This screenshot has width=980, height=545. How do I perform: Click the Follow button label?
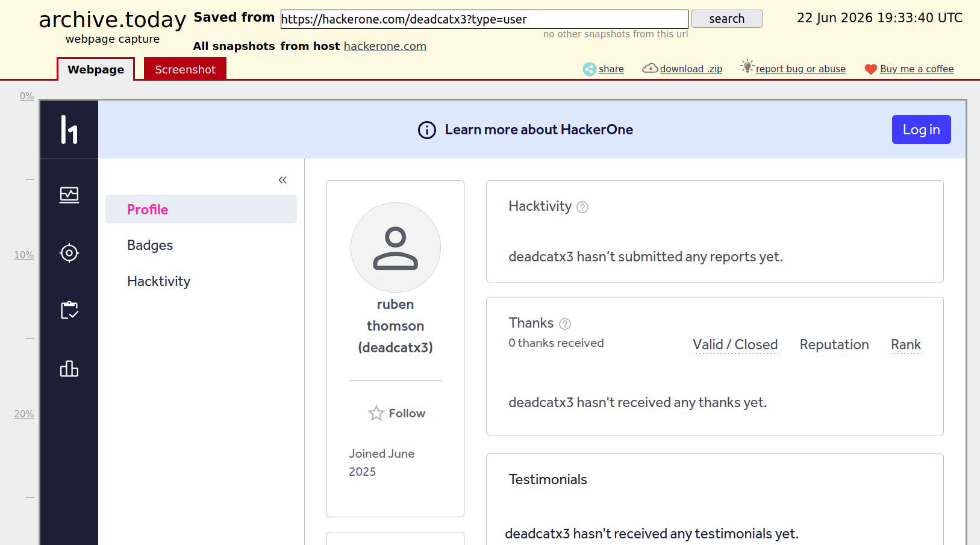click(x=407, y=413)
